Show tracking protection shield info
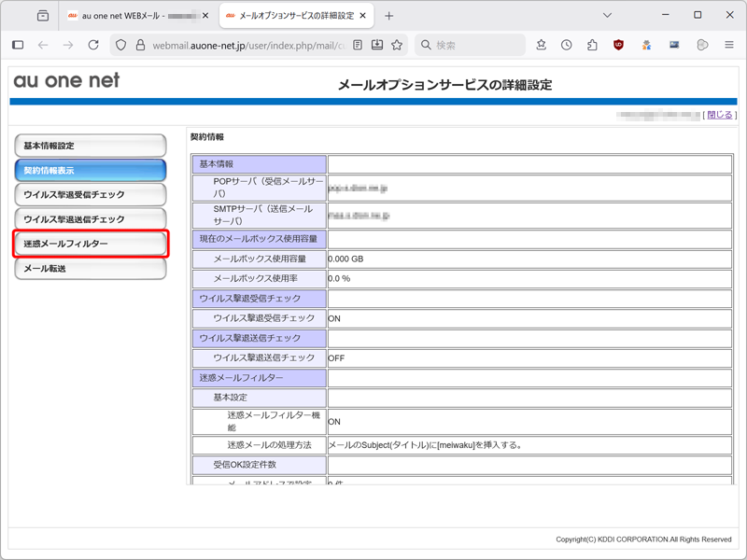This screenshot has width=747, height=560. click(120, 45)
